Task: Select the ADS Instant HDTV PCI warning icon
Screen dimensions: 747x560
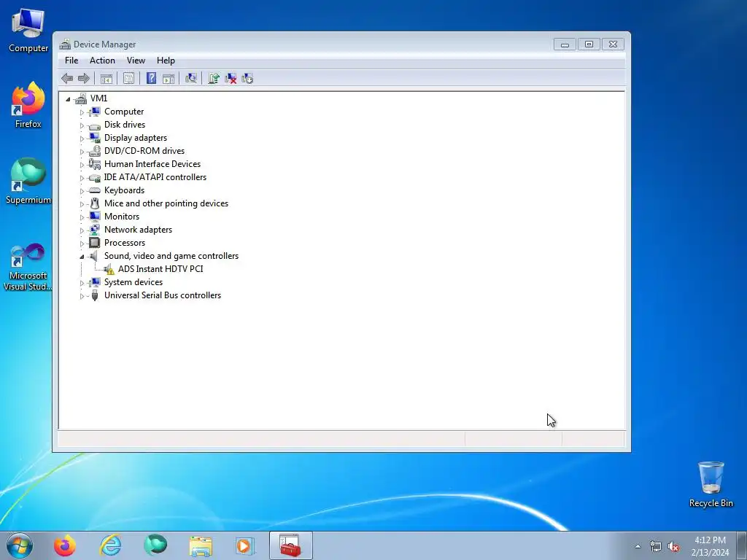Action: click(x=109, y=269)
